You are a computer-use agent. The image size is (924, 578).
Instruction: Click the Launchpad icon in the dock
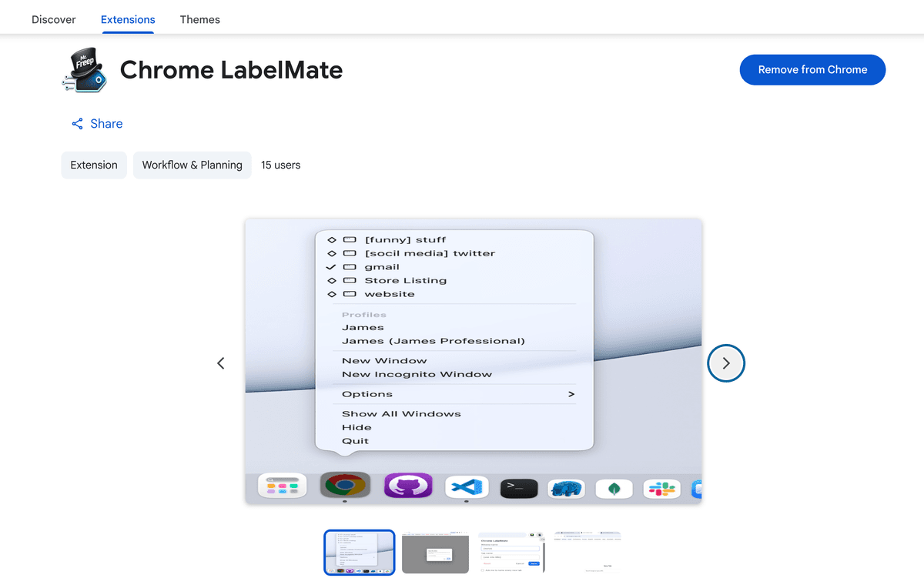pyautogui.click(x=282, y=486)
